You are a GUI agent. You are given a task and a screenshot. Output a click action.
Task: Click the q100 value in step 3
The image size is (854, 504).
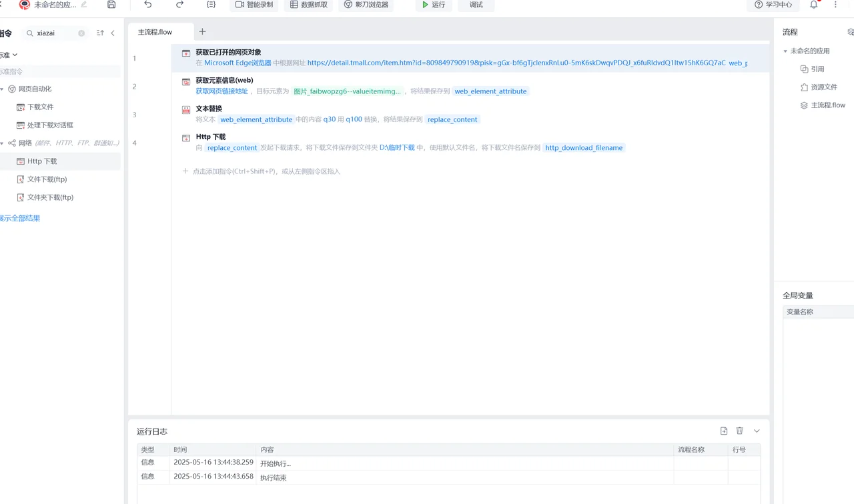(x=354, y=119)
